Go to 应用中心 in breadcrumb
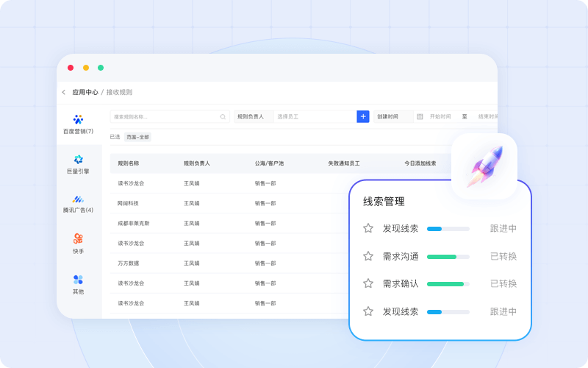 pos(85,92)
